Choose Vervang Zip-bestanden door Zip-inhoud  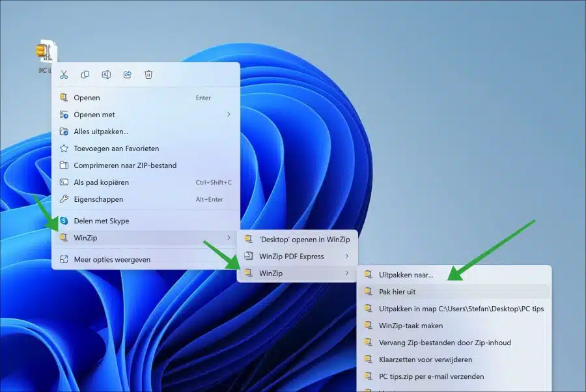click(x=454, y=343)
